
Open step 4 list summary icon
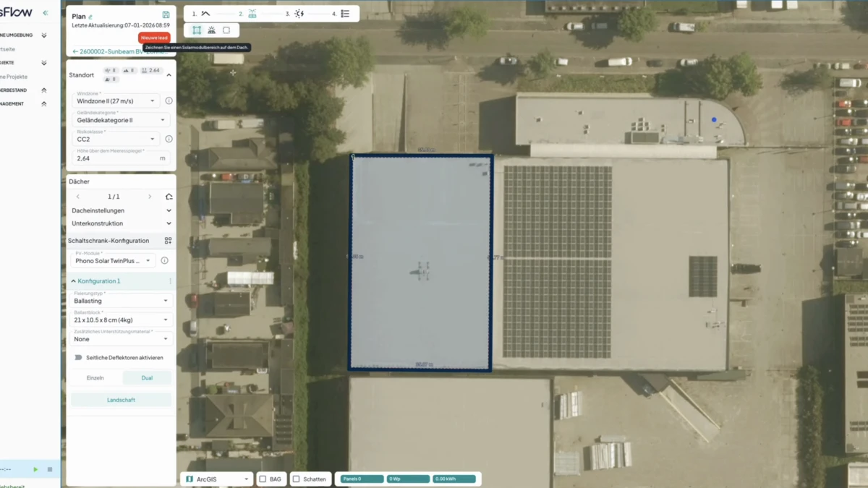345,14
